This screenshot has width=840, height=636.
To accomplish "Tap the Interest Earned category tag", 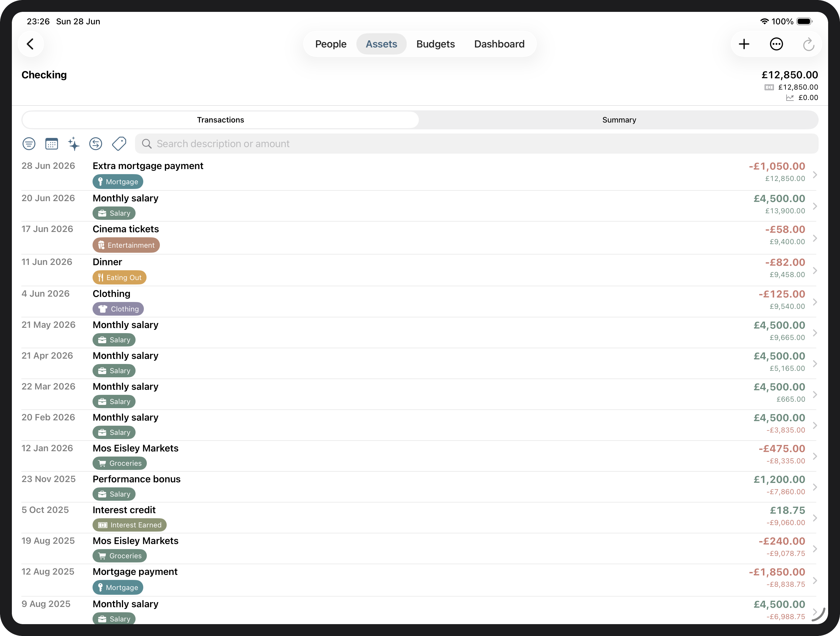I will click(x=130, y=525).
